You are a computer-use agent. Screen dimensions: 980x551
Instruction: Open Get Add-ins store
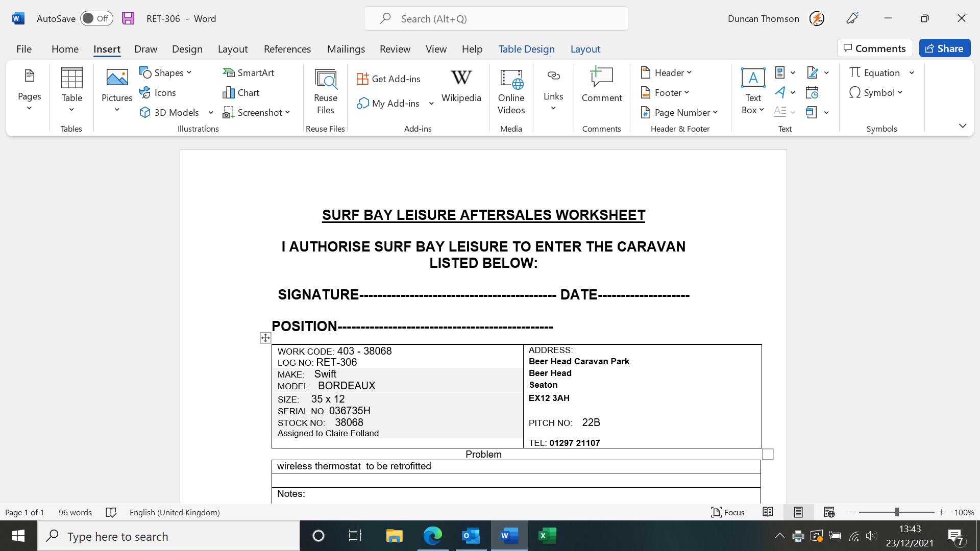[389, 79]
